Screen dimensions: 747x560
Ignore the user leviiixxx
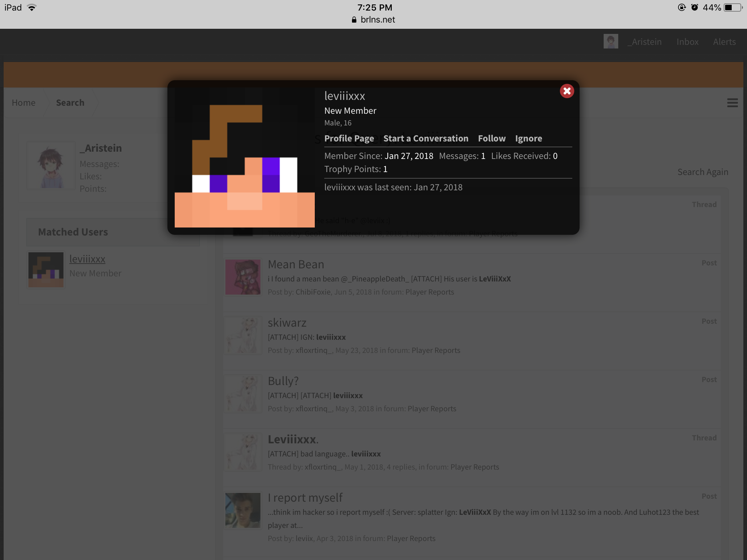(x=529, y=139)
